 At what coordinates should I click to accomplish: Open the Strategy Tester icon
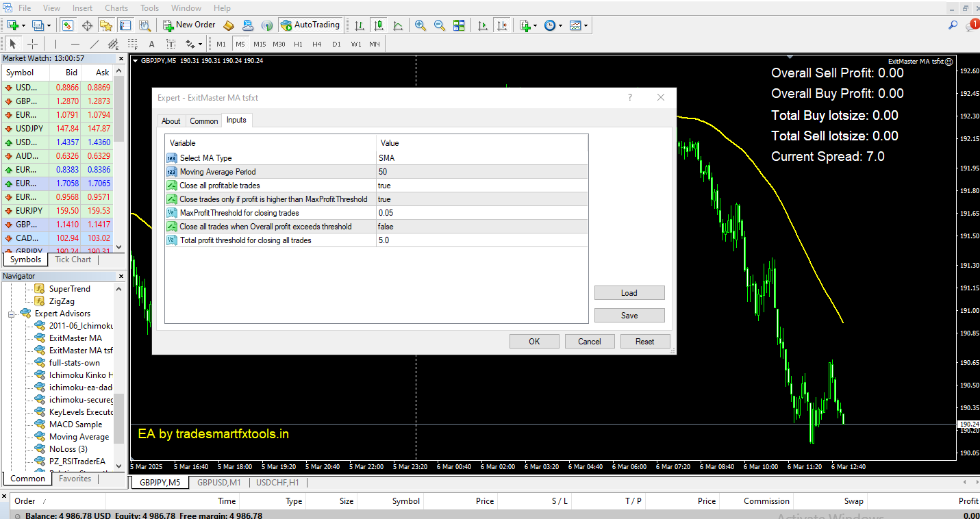click(x=145, y=25)
